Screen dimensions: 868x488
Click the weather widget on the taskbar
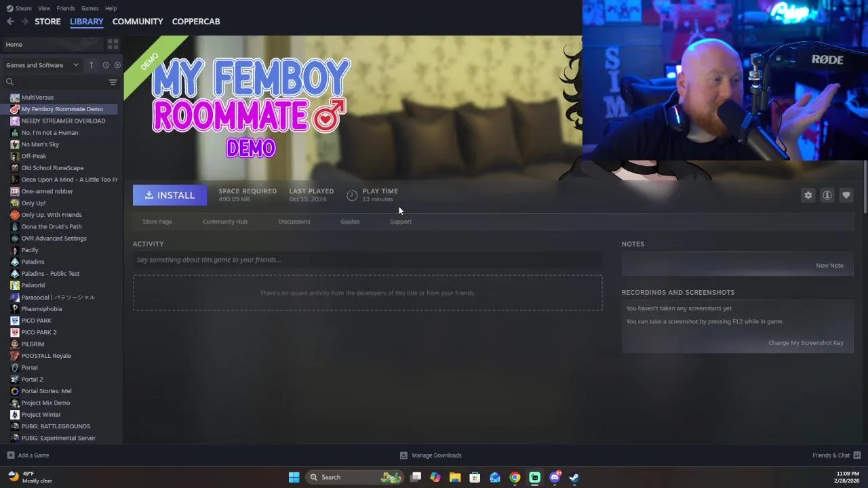pyautogui.click(x=30, y=477)
